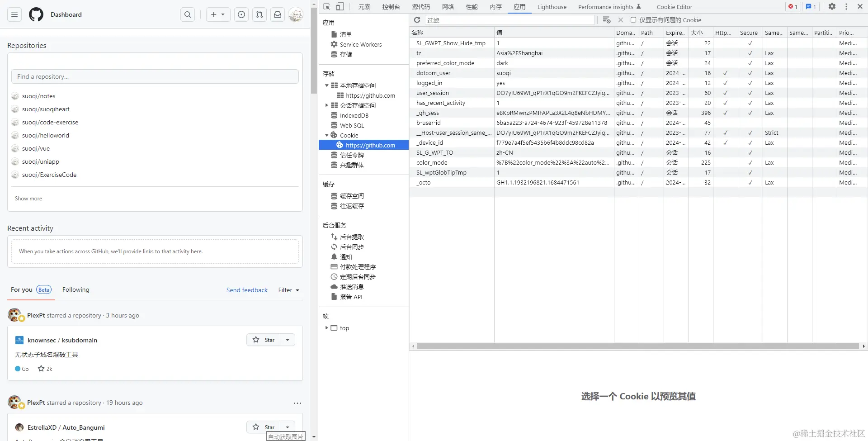Screen dimensions: 868x441
Task: Collapse the 本地存储空间 tree node
Action: 326,85
